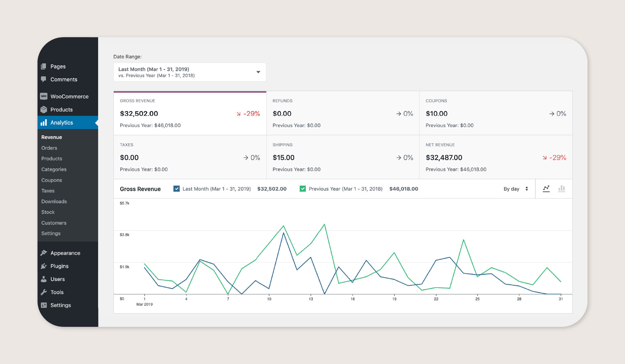
Task: Open the Date Range dropdown
Action: point(190,72)
